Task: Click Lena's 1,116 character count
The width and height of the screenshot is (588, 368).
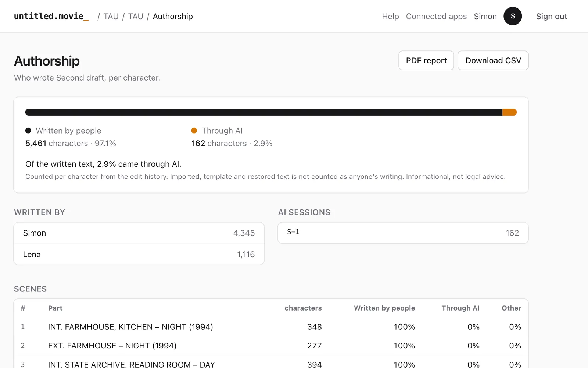Action: pos(246,254)
